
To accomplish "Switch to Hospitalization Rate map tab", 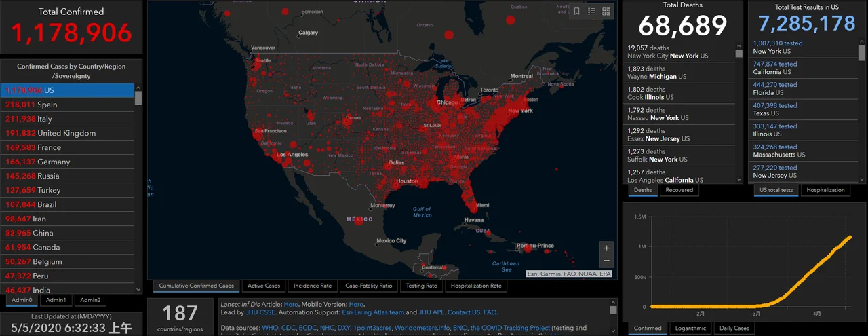I will point(476,286).
